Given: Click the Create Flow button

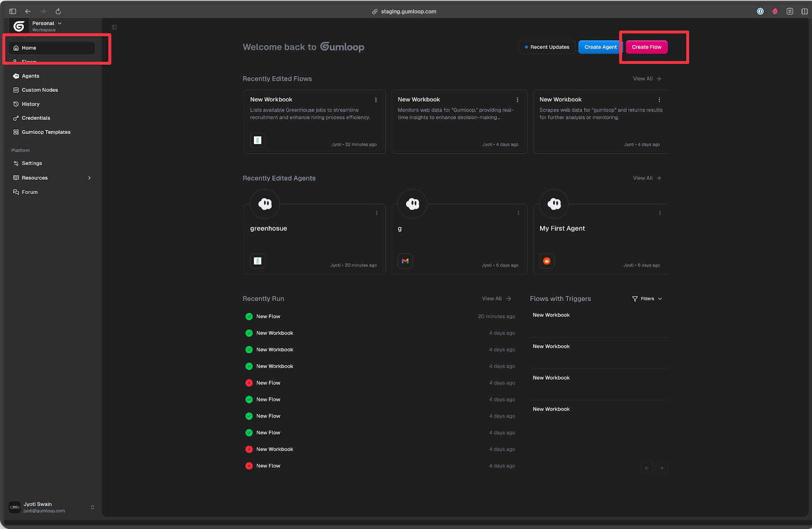Looking at the screenshot, I should (x=647, y=47).
